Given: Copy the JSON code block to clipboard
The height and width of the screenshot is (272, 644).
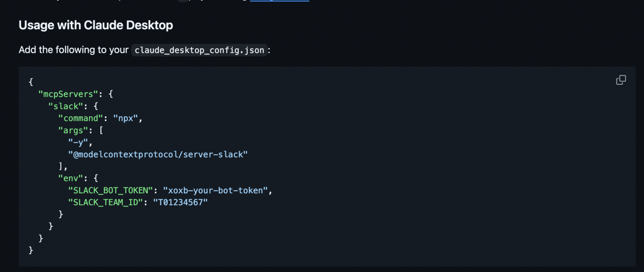Looking at the screenshot, I should 621,80.
